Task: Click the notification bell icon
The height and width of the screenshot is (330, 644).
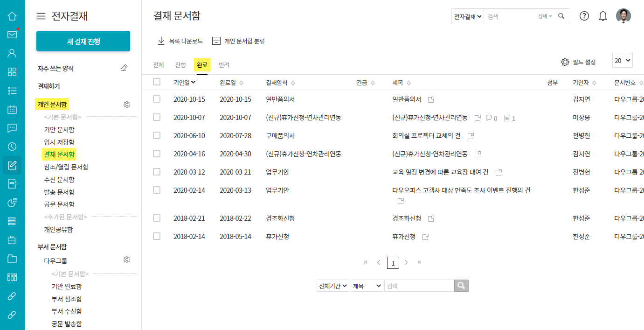Action: (x=603, y=16)
